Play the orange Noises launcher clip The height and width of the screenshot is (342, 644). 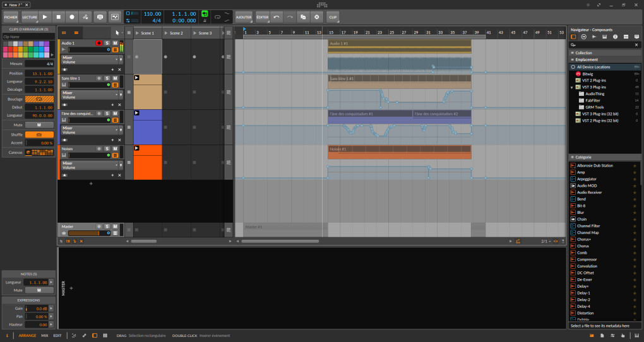pos(137,148)
